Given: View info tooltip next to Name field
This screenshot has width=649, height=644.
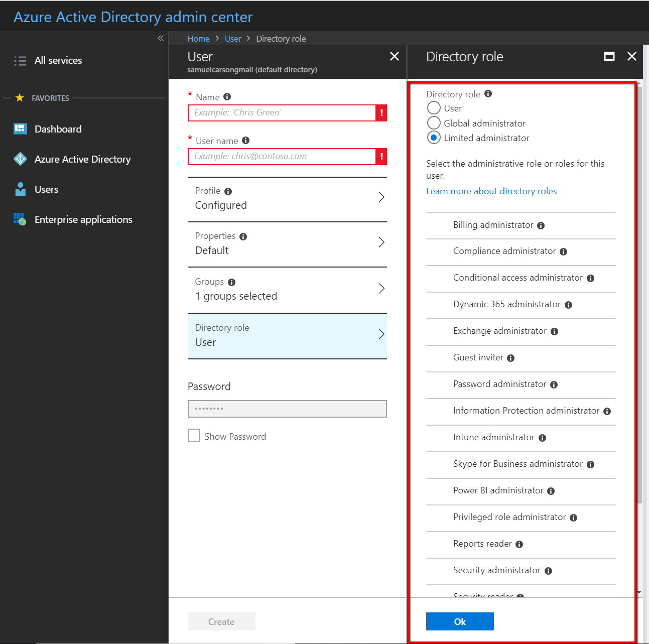Looking at the screenshot, I should tap(227, 96).
